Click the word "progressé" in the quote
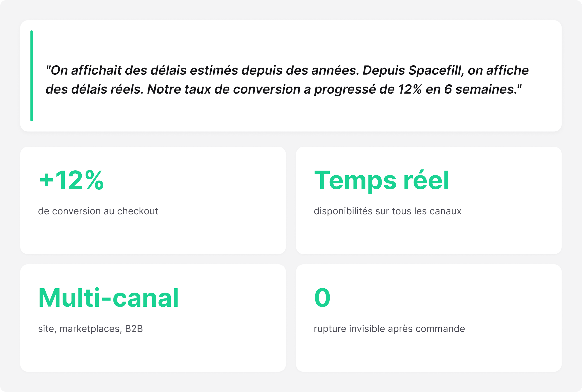582x392 pixels. (x=345, y=90)
